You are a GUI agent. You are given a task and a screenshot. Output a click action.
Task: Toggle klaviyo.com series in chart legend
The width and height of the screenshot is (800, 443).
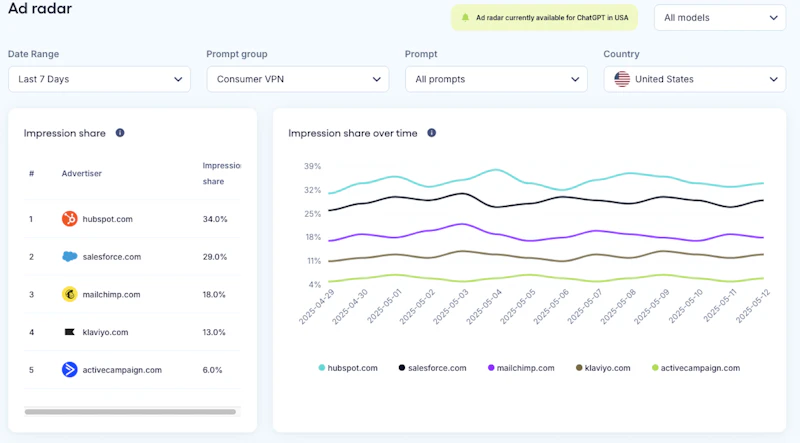(603, 367)
